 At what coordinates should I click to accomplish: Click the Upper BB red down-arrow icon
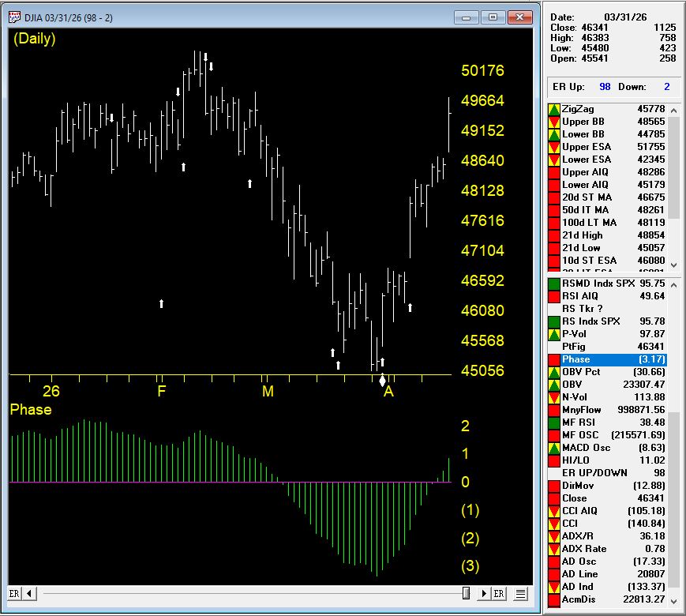click(x=554, y=122)
